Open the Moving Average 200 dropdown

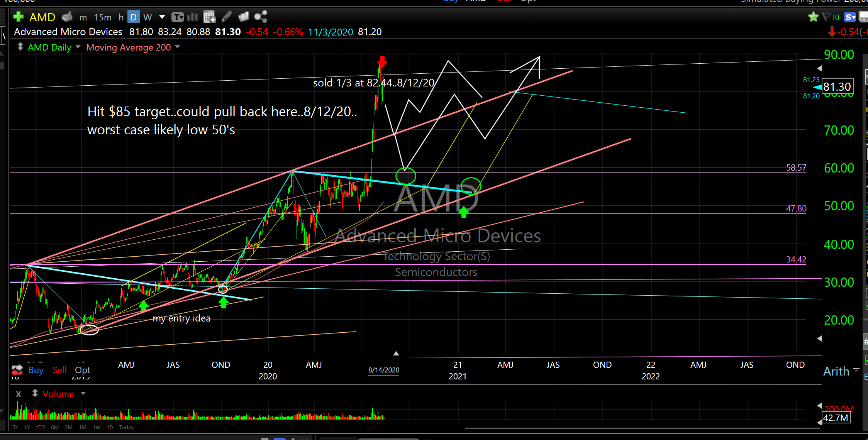click(178, 47)
